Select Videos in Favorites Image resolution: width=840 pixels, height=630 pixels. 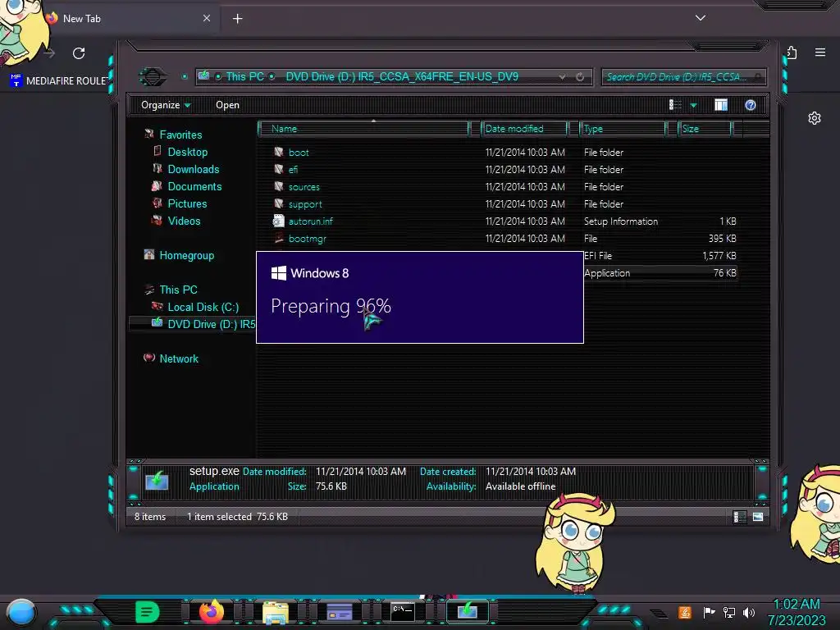(184, 221)
